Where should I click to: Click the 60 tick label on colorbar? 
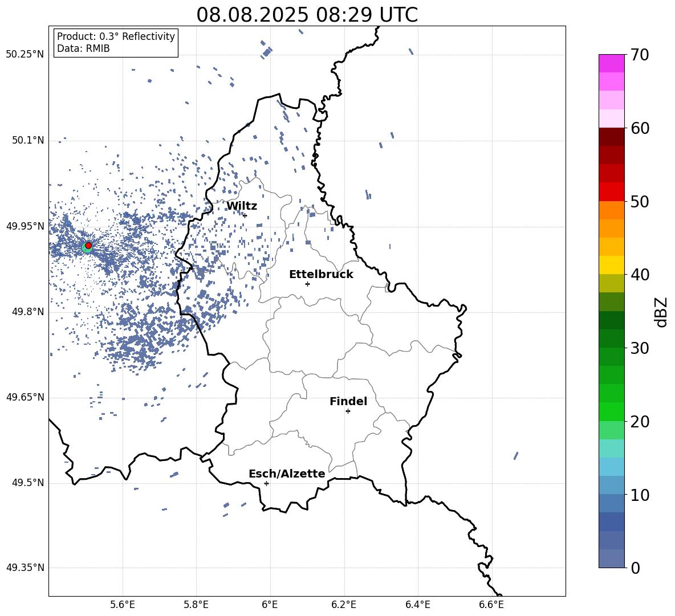(640, 128)
